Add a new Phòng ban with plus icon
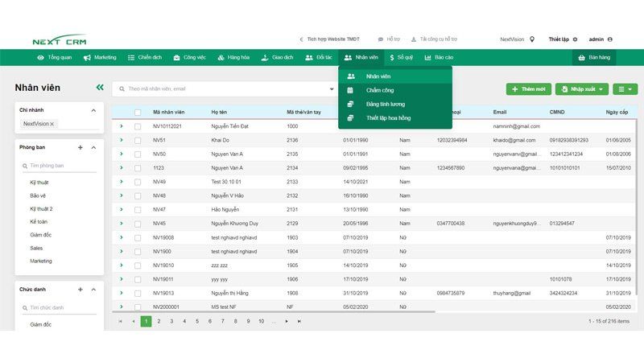 [x=80, y=148]
